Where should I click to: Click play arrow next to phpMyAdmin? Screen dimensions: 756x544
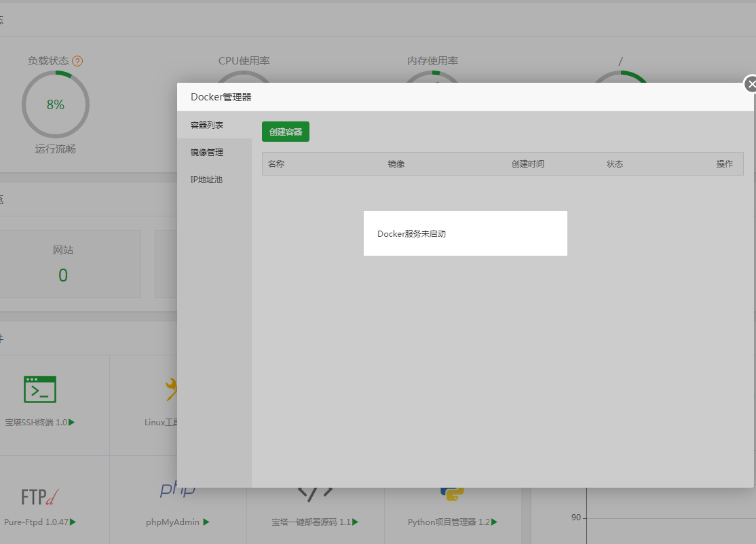[206, 522]
